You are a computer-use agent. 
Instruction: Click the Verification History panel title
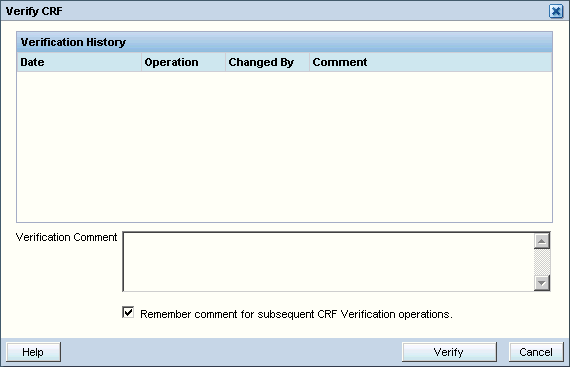[x=73, y=42]
